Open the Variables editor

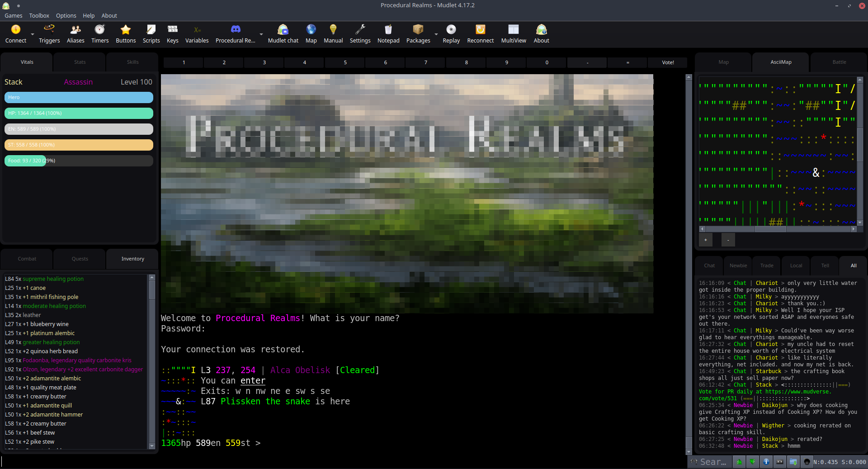[197, 34]
